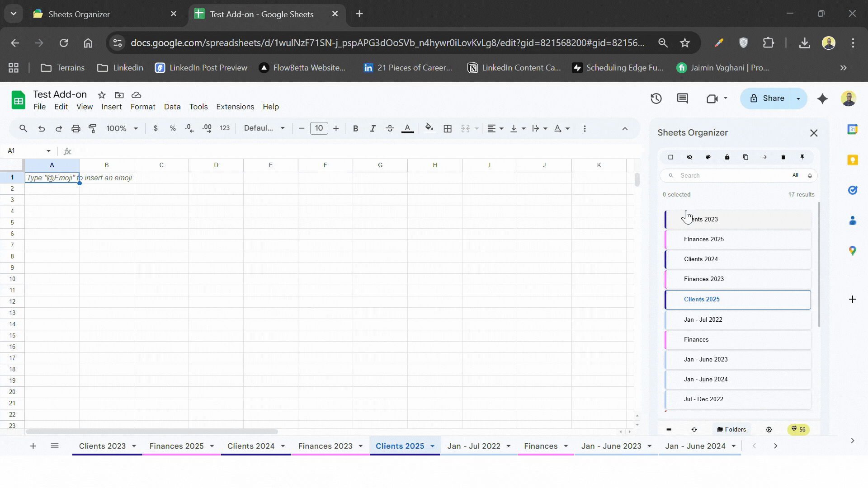Screen dimensions: 868x488
Task: Open the fill color picker
Action: (x=429, y=128)
